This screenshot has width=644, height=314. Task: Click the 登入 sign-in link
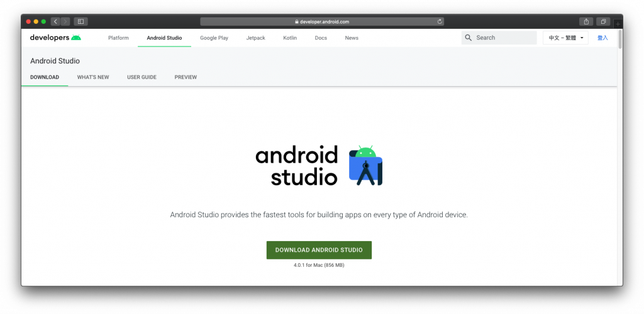click(602, 38)
